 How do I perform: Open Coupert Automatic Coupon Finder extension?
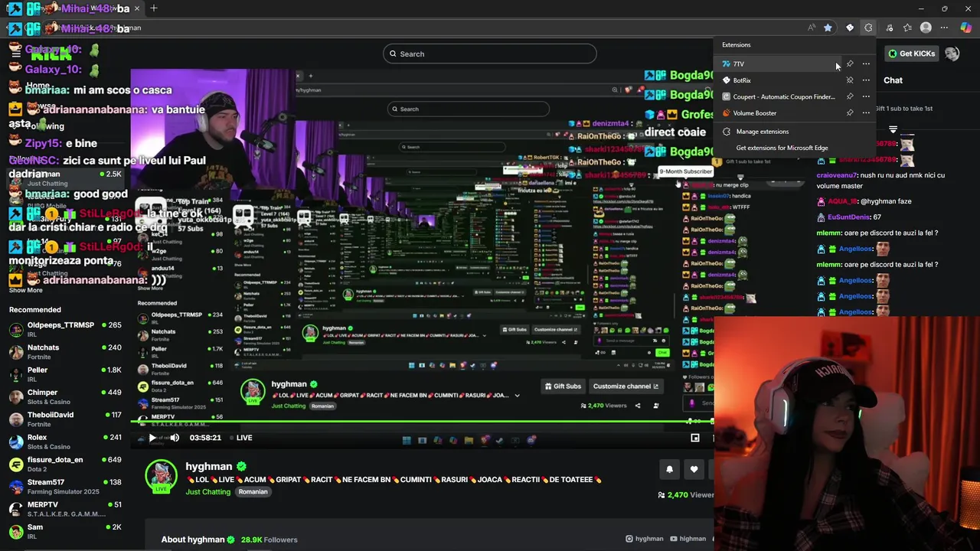pyautogui.click(x=778, y=96)
